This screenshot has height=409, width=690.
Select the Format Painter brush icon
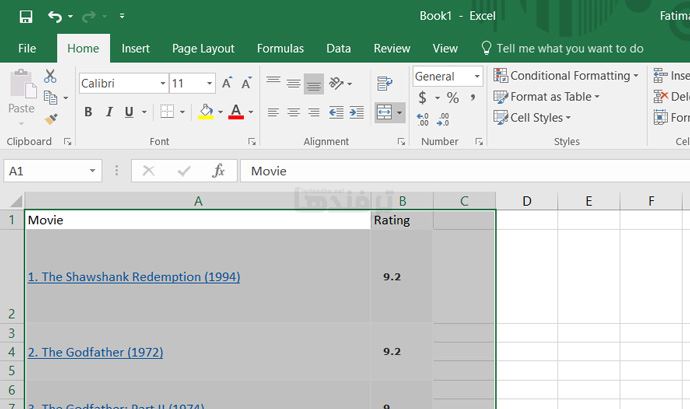pyautogui.click(x=51, y=119)
